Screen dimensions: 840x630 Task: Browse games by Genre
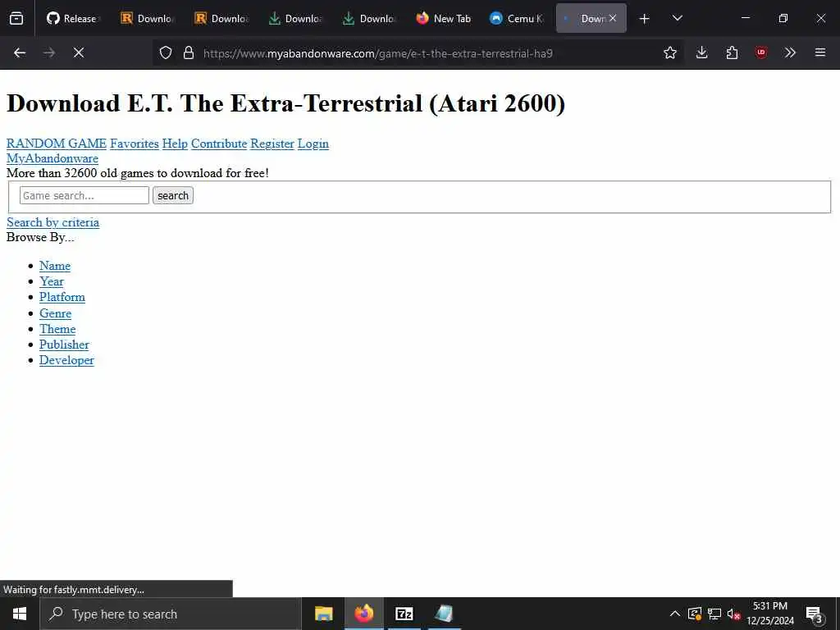click(x=55, y=313)
